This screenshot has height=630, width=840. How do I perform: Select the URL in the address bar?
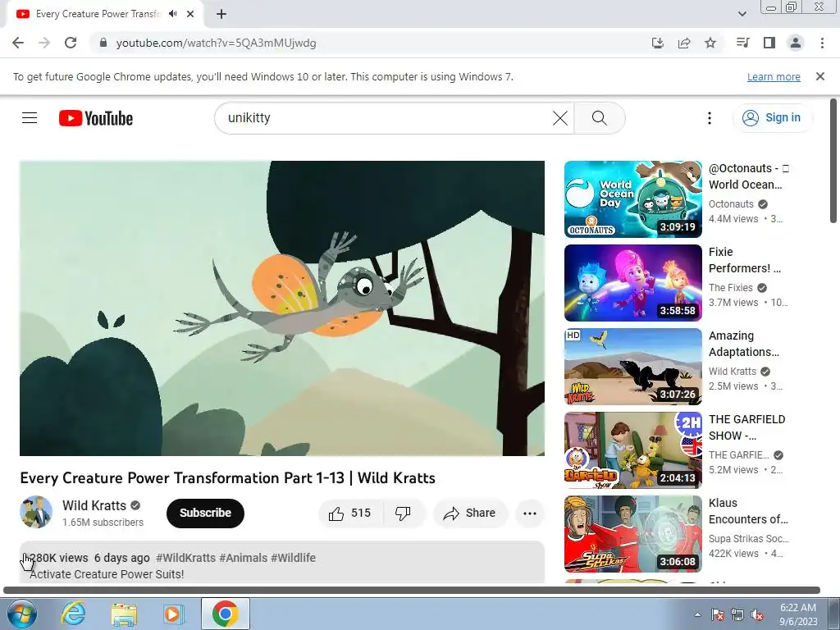click(x=216, y=43)
